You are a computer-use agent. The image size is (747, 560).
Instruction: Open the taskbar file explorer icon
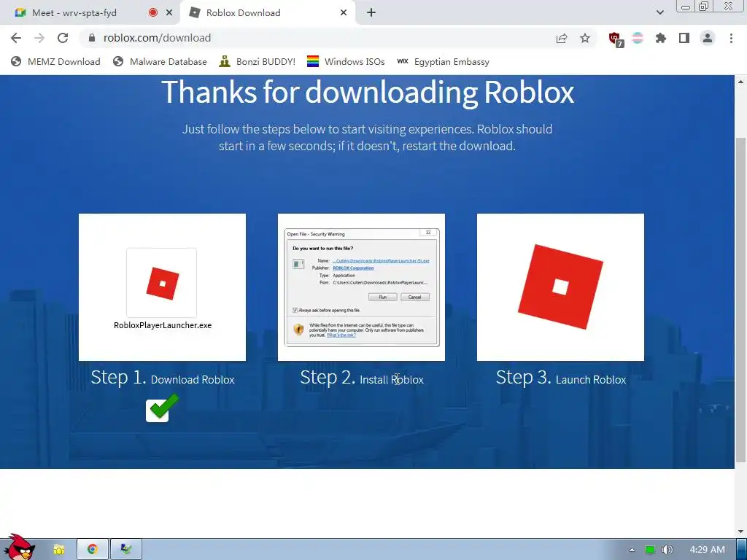pos(58,550)
